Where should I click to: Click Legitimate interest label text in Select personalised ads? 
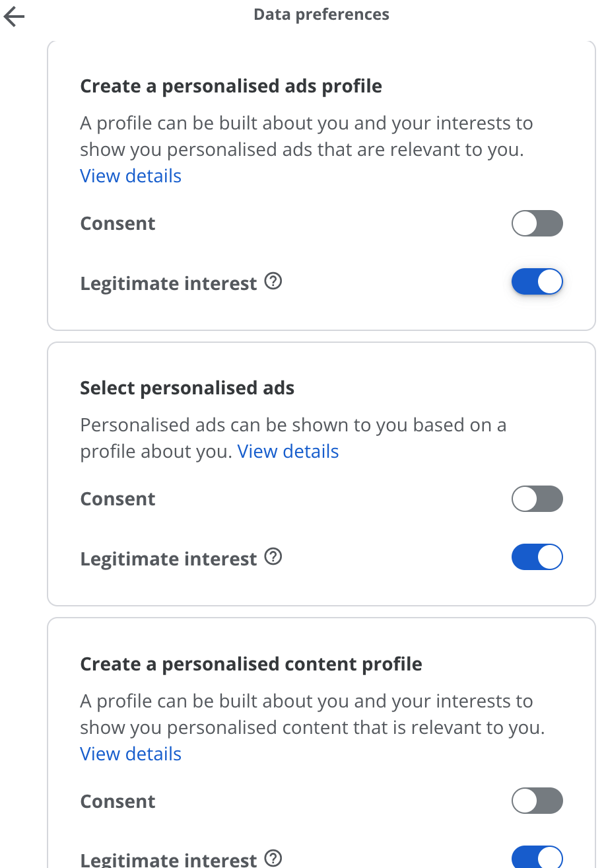pos(168,560)
